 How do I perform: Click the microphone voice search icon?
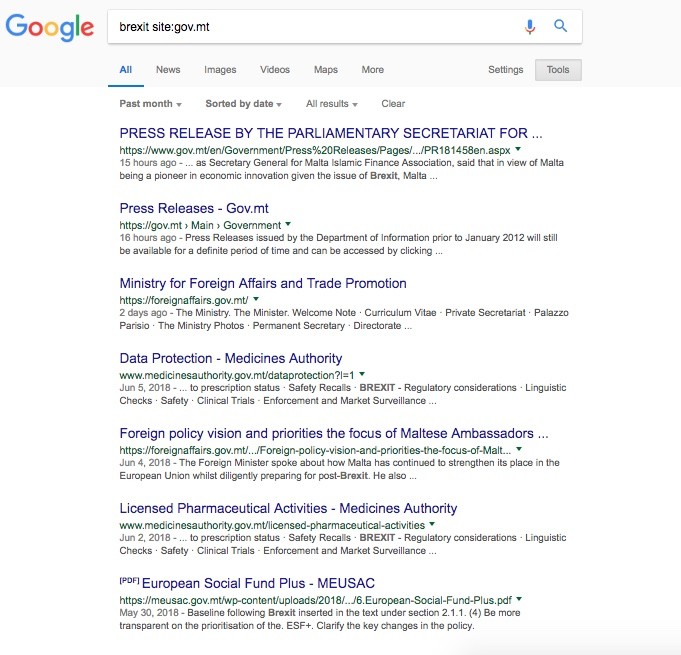click(x=530, y=27)
